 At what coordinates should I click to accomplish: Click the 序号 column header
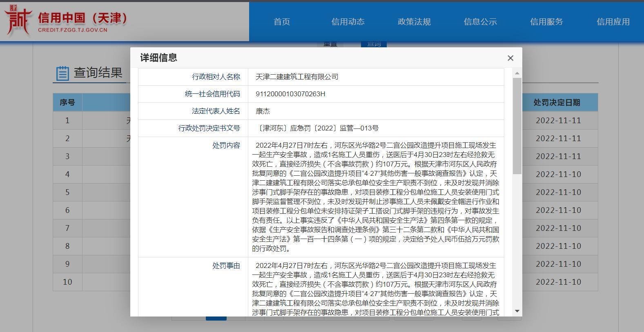[67, 102]
